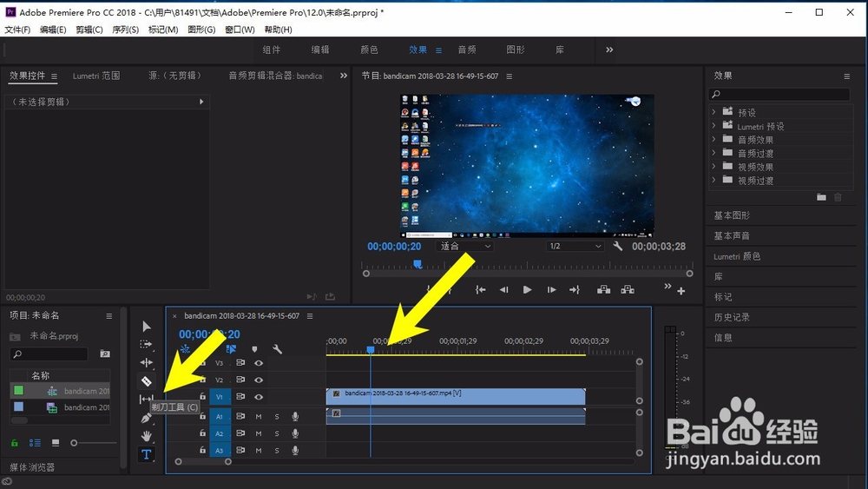Mute audio track A2
This screenshot has height=489, width=868.
[x=259, y=433]
